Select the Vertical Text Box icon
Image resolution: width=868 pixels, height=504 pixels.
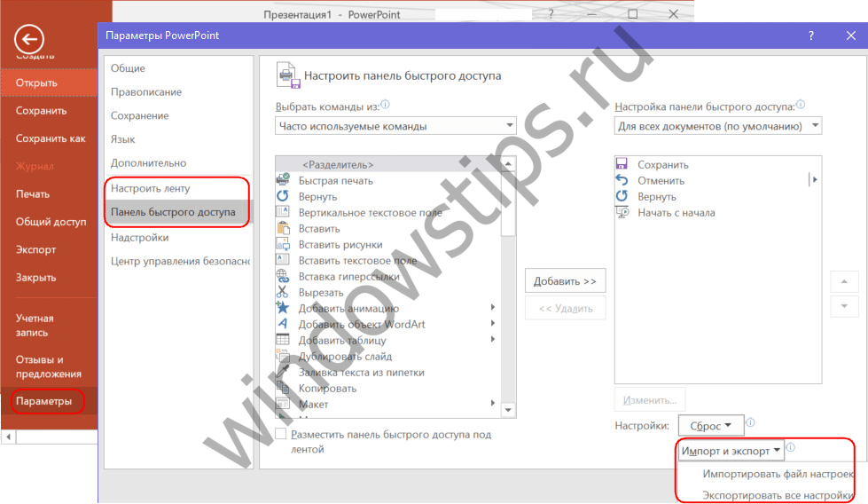click(283, 212)
